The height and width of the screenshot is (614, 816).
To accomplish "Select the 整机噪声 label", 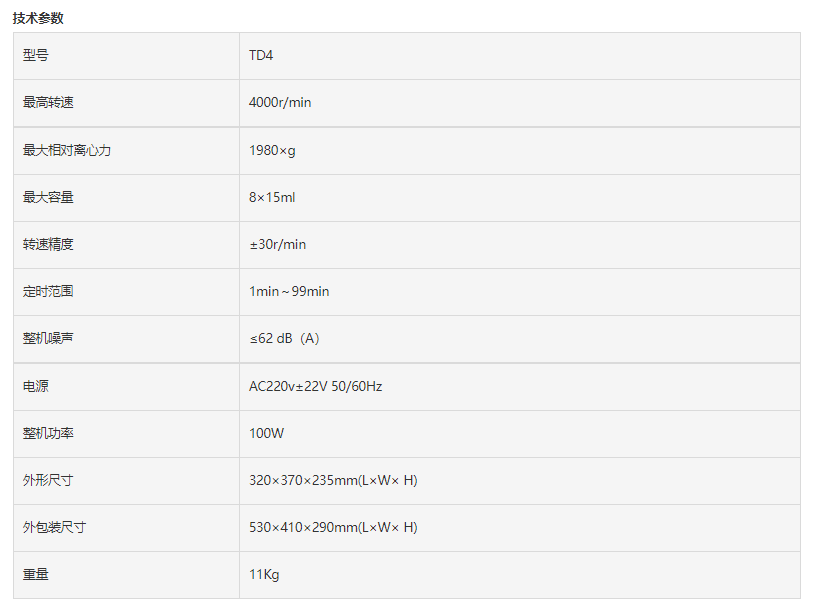I will (48, 338).
